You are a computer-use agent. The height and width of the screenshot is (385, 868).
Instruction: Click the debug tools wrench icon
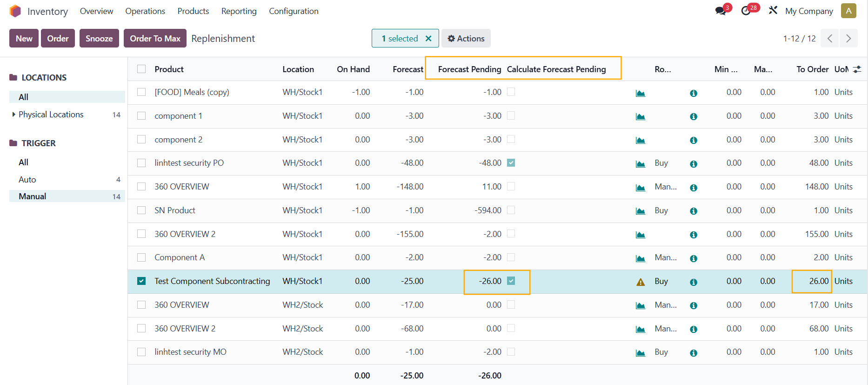(x=773, y=10)
